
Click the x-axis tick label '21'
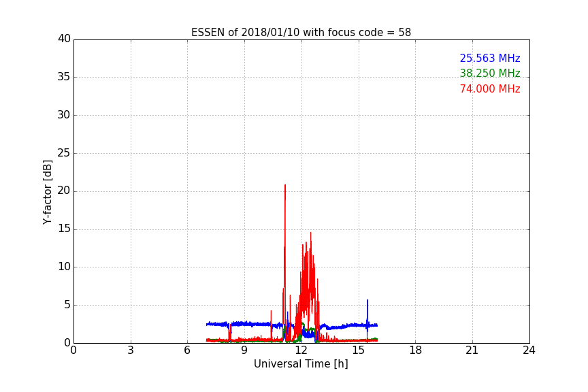472,350
